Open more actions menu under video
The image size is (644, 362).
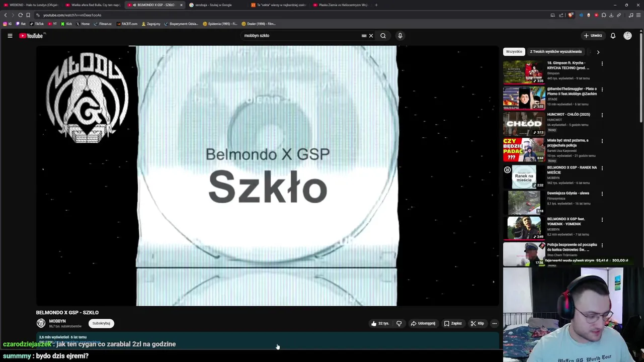pos(495,323)
